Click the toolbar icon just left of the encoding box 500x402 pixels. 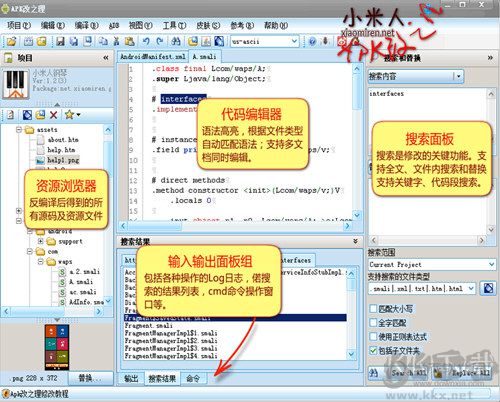[x=219, y=41]
